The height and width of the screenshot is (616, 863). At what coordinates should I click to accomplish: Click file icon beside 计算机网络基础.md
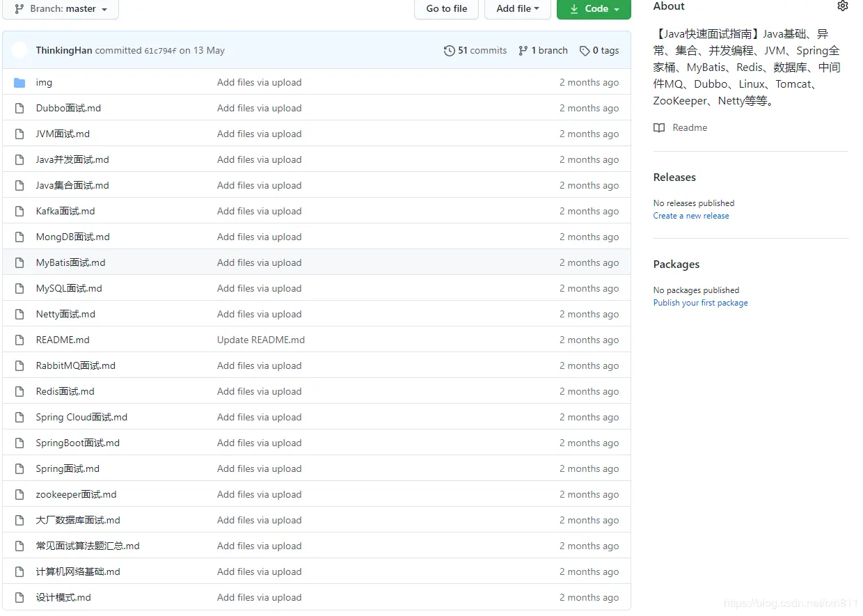point(19,572)
